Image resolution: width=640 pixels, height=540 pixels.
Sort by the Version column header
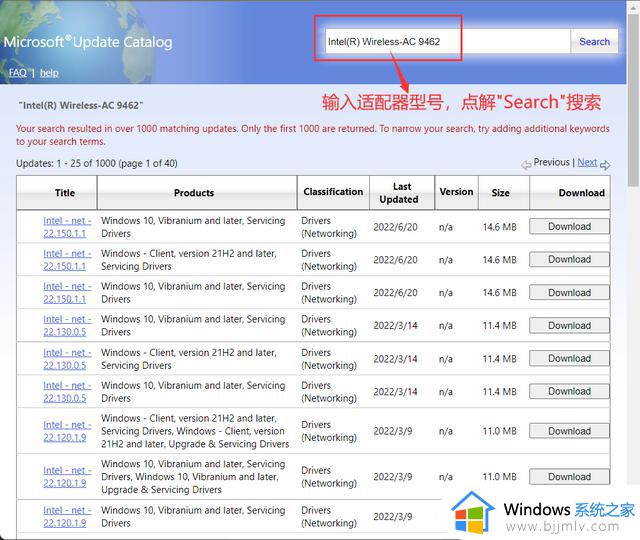pyautogui.click(x=456, y=192)
